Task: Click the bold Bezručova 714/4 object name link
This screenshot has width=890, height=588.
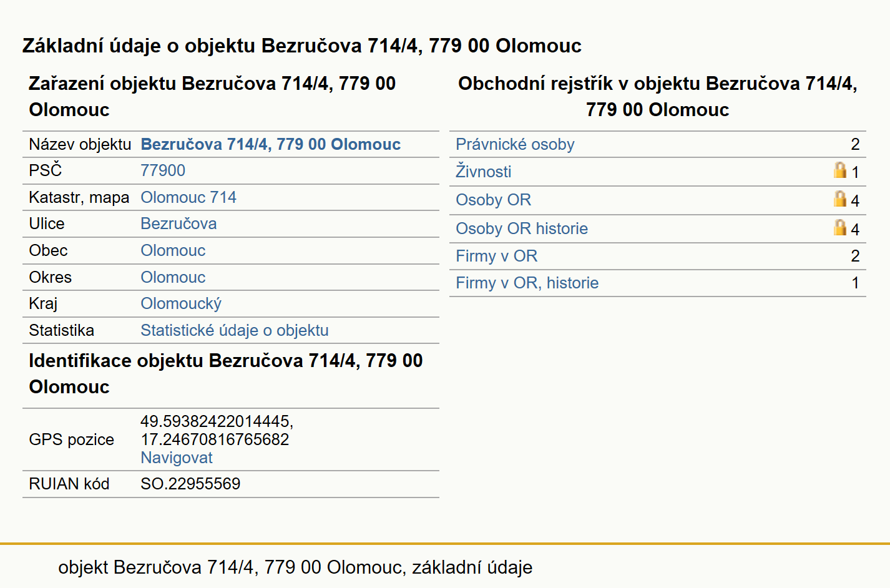Action: (x=271, y=144)
